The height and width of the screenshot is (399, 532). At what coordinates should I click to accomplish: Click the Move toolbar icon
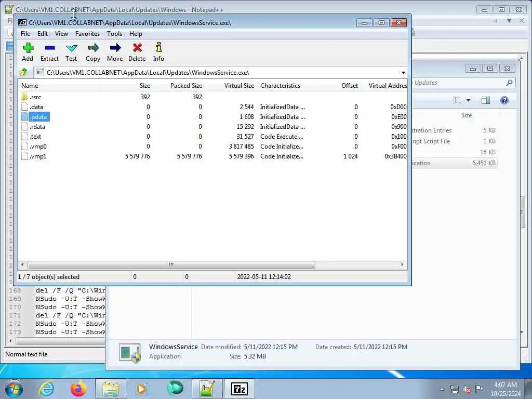coord(115,52)
